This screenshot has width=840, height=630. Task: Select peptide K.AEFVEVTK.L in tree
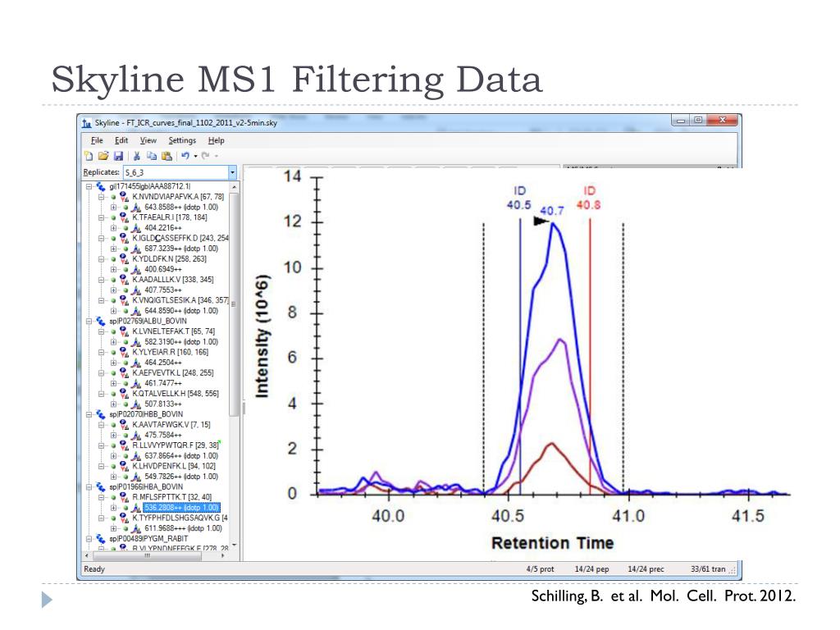coord(172,373)
